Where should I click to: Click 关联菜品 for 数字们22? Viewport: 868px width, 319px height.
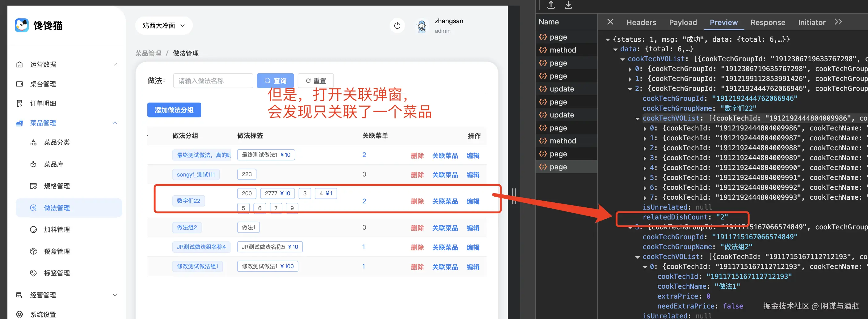pyautogui.click(x=445, y=202)
